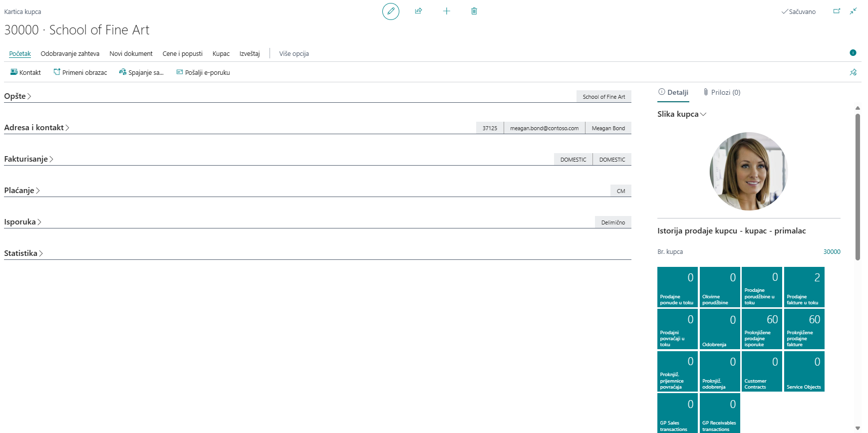Viewport: 868px width, 433px height.
Task: Click the pin action bar icon
Action: tap(853, 72)
